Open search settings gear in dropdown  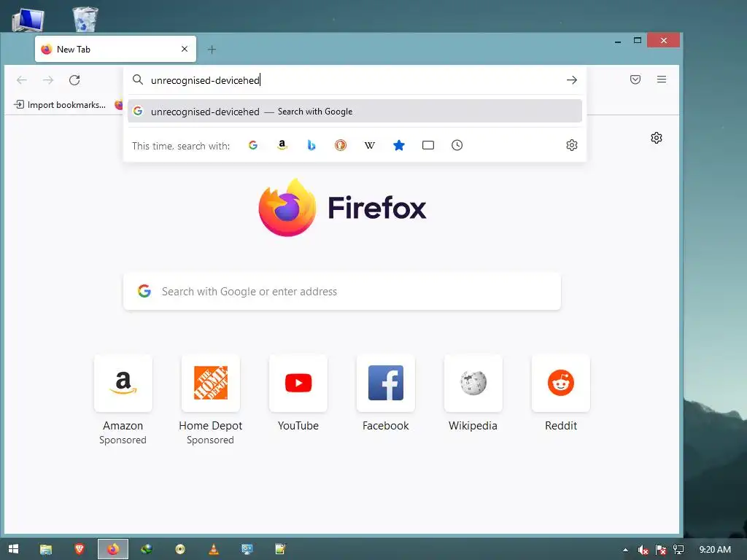coord(572,145)
